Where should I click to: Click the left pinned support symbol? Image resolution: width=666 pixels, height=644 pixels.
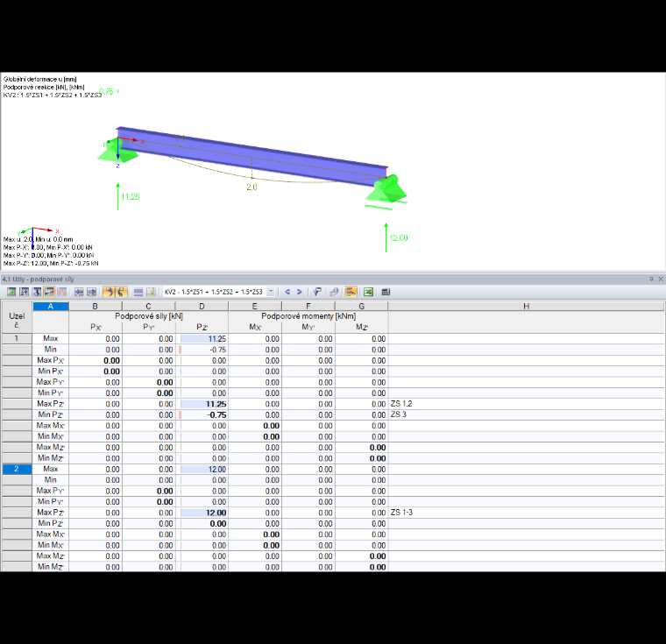[118, 151]
